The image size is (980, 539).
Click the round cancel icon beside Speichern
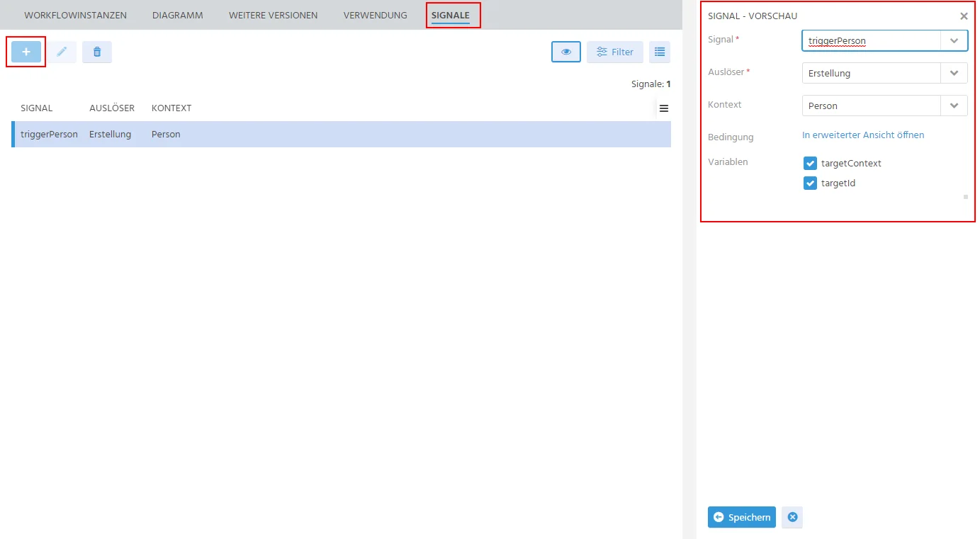[792, 517]
